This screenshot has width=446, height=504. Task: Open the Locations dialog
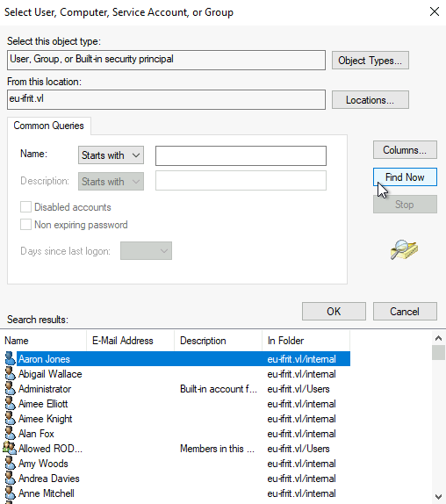point(370,99)
